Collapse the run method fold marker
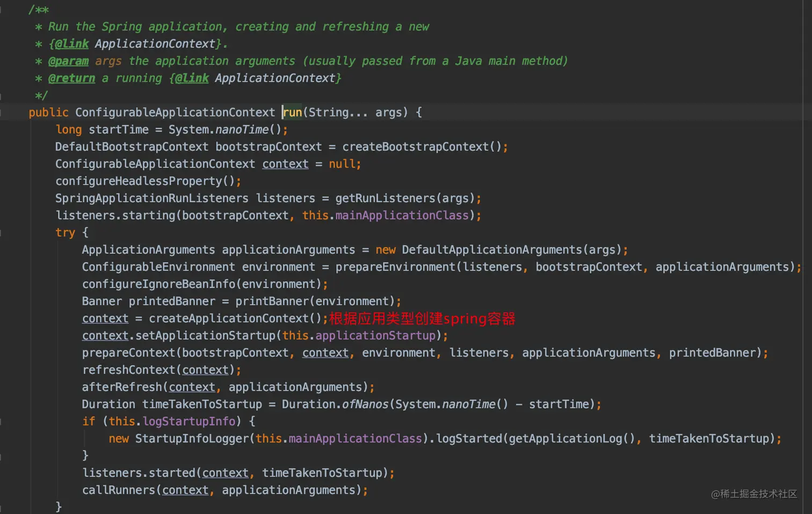812x514 pixels. pyautogui.click(x=2, y=112)
